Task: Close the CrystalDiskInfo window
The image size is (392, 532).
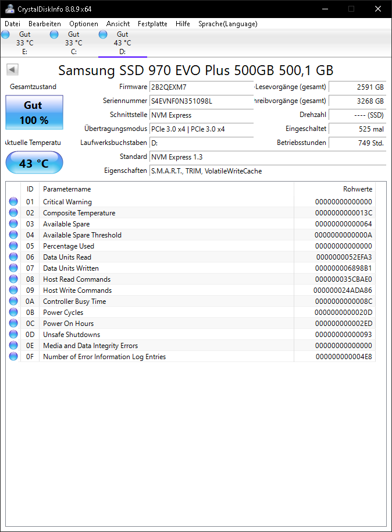Action: point(378,9)
